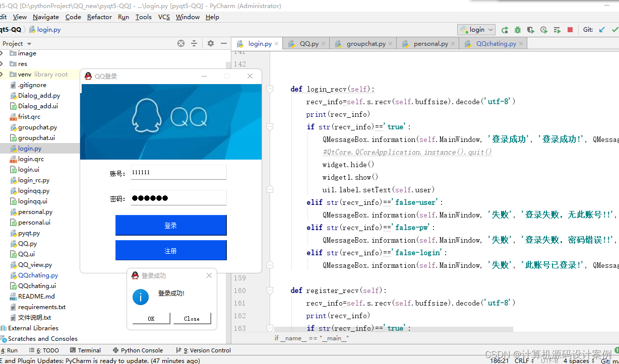The image size is (619, 364).
Task: Open the Navigate menu
Action: pos(46,17)
